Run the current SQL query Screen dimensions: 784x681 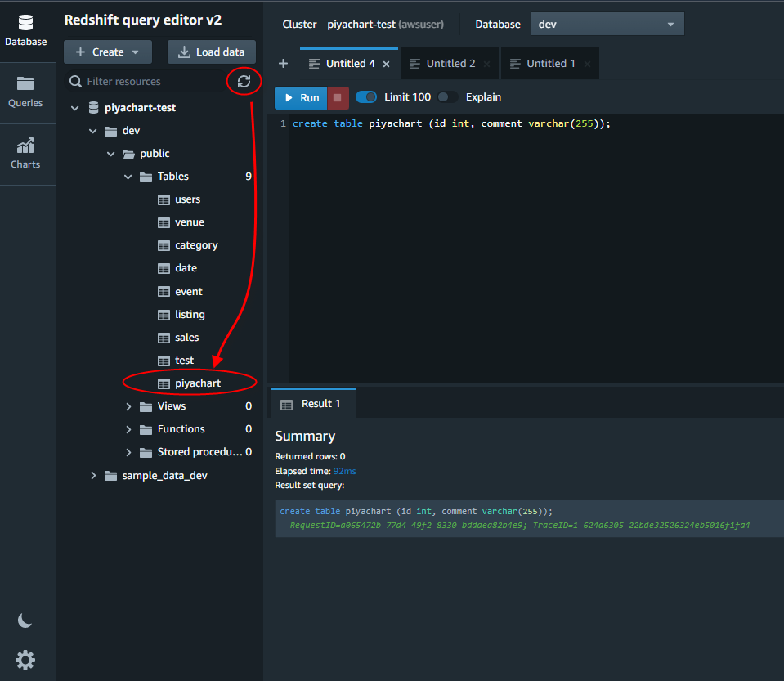(x=300, y=97)
